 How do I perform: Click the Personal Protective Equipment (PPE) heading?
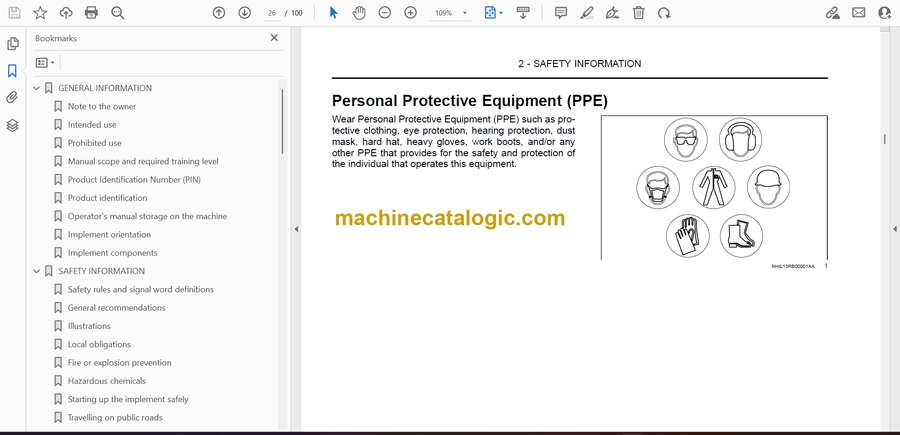470,101
